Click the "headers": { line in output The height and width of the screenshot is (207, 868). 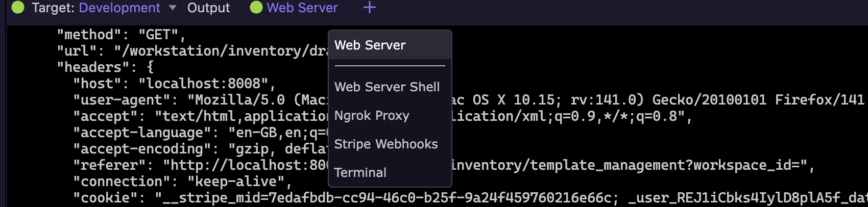[x=105, y=67]
